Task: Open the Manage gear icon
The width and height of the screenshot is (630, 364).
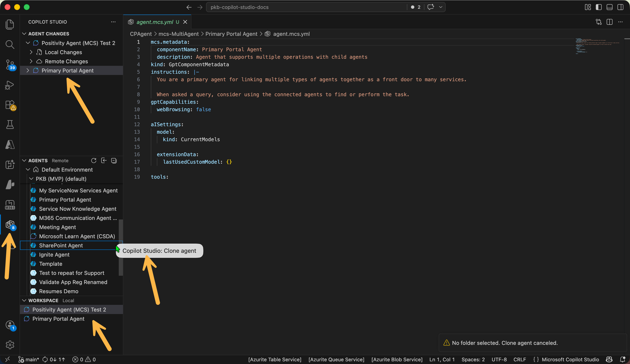Action: pyautogui.click(x=10, y=345)
